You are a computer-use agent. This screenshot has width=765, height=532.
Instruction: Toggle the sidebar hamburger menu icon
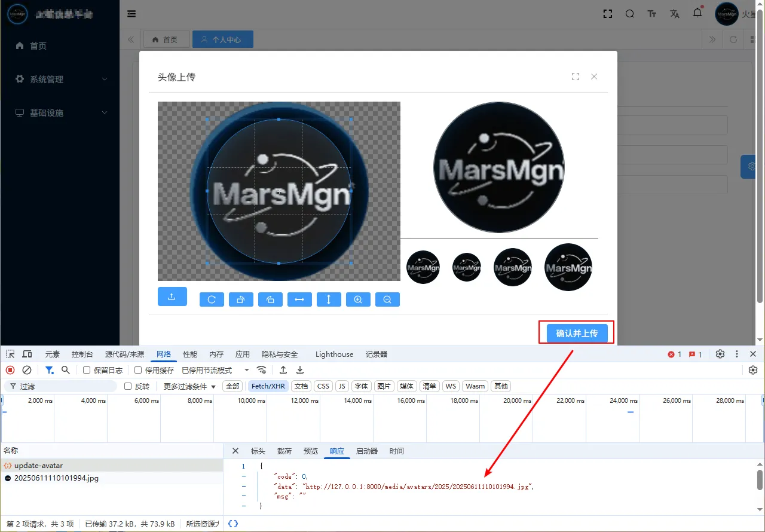131,14
